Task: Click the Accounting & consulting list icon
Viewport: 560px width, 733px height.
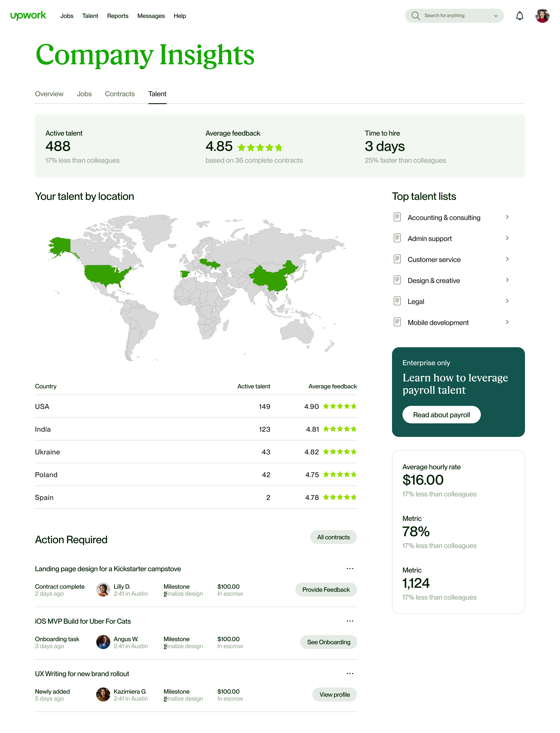Action: (x=397, y=217)
